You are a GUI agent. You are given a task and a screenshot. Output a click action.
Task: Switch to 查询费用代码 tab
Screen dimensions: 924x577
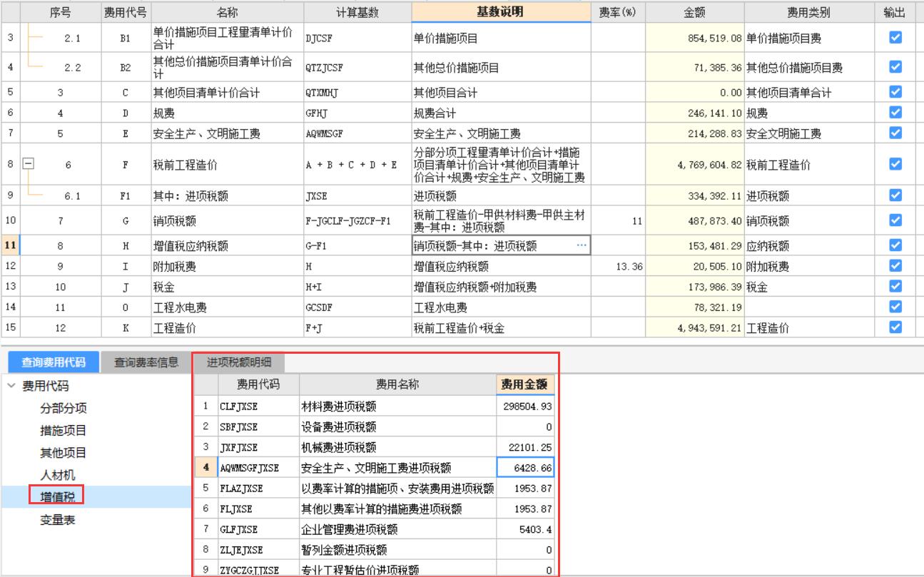click(54, 362)
